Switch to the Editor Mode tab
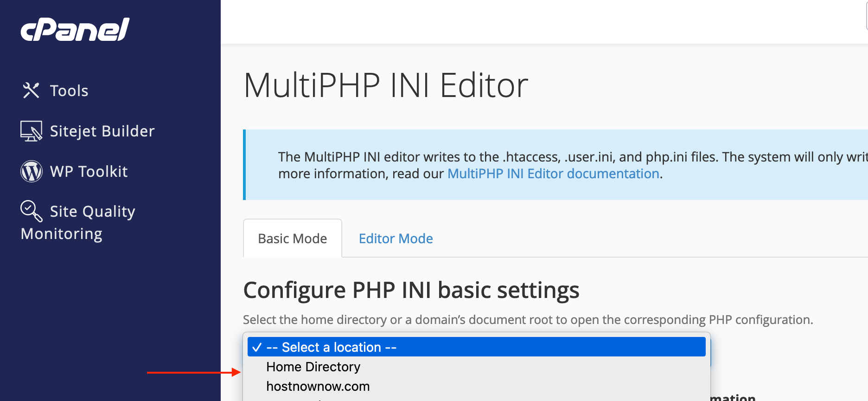Image resolution: width=868 pixels, height=401 pixels. pyautogui.click(x=396, y=239)
